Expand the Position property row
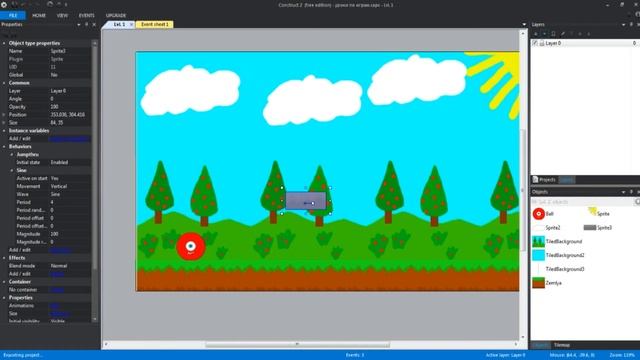The width and height of the screenshot is (640, 360). click(x=4, y=115)
